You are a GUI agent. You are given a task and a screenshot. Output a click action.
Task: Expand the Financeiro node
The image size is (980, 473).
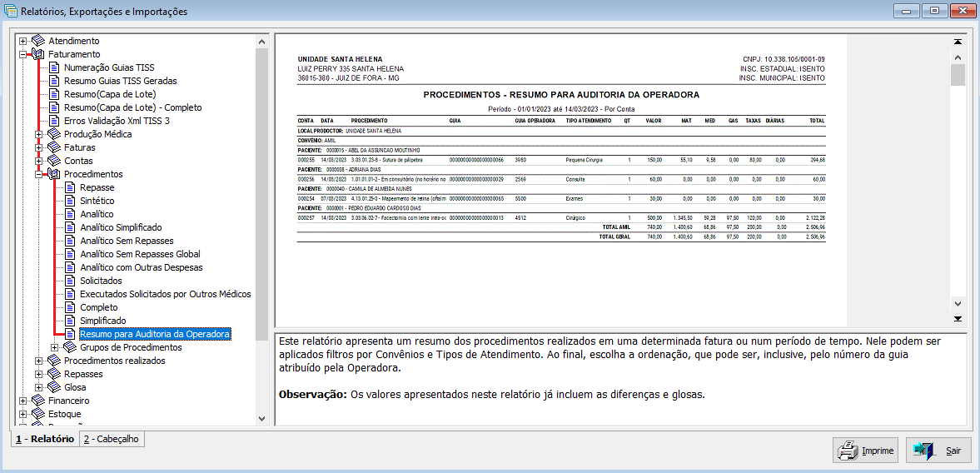pyautogui.click(x=23, y=401)
